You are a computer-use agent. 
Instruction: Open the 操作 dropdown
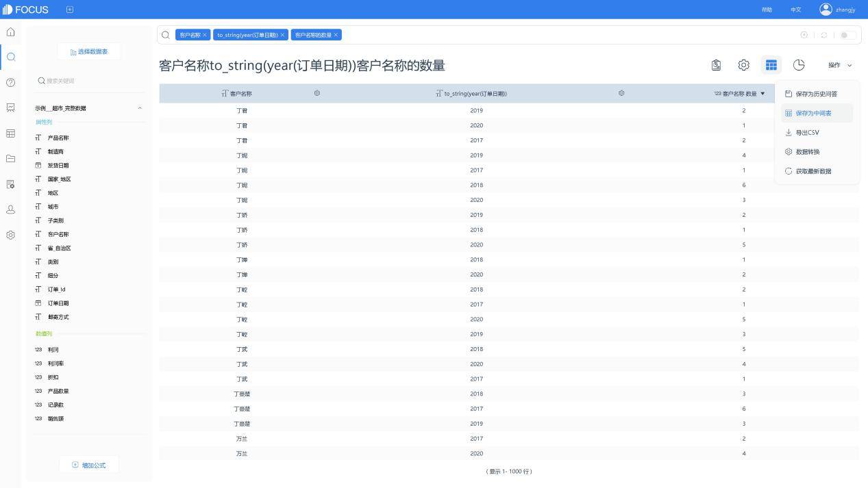coord(840,65)
